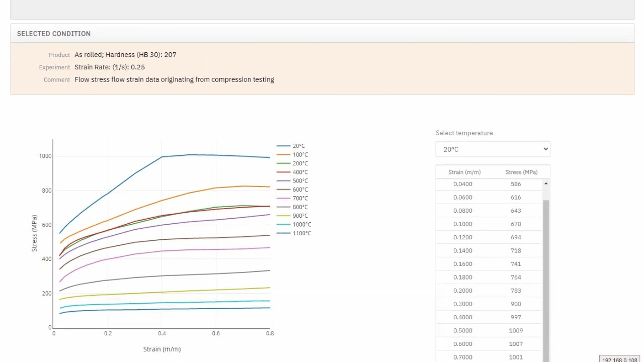This screenshot has width=644, height=362.
Task: Click the Strain (m/m) table column header
Action: tap(464, 172)
